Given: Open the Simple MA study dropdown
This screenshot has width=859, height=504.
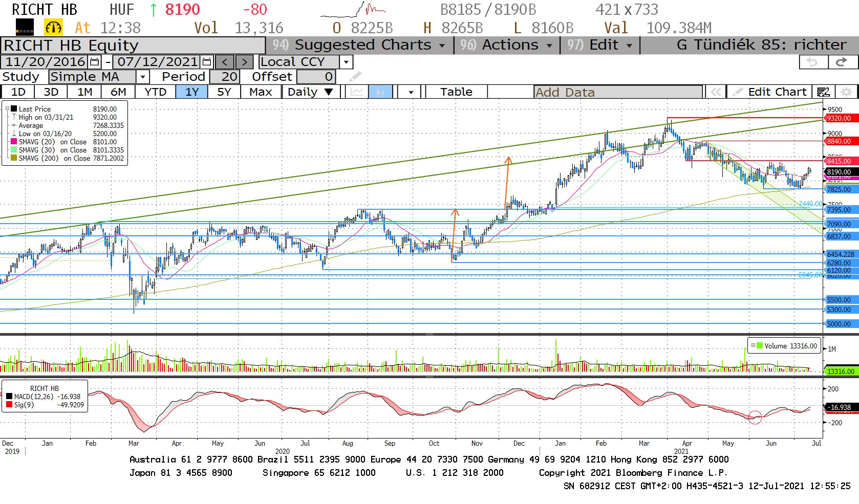Looking at the screenshot, I should (143, 77).
